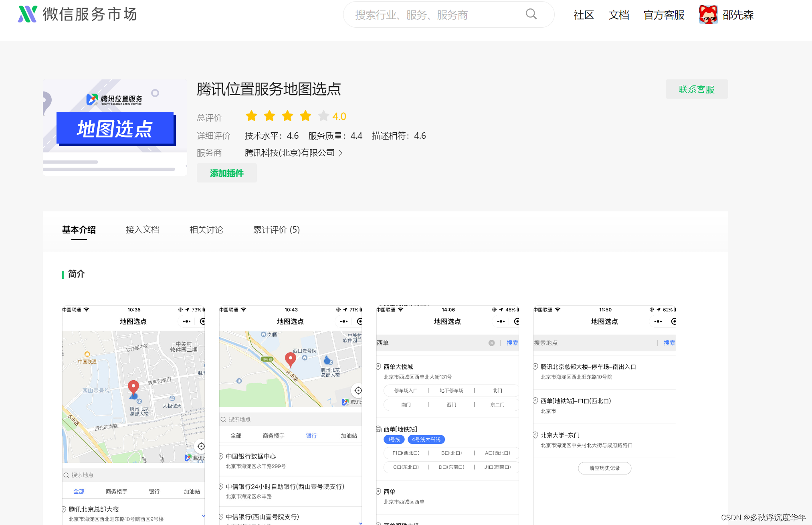Click locate button on first map screenshot

pyautogui.click(x=201, y=446)
